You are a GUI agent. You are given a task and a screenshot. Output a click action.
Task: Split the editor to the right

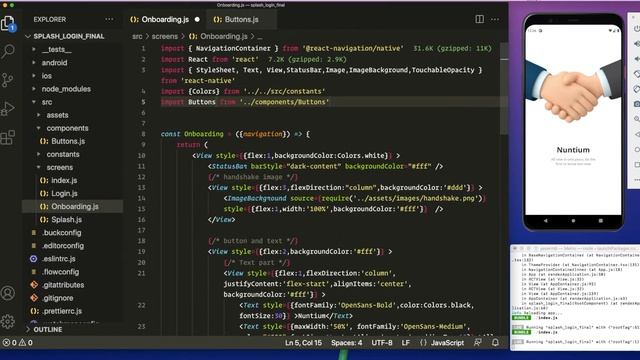tap(480, 19)
